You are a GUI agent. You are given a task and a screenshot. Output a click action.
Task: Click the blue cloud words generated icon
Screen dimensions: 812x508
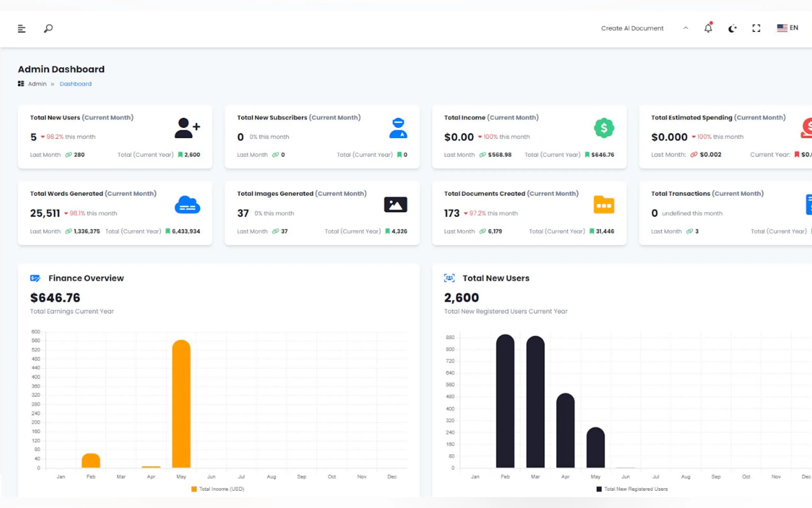pos(187,205)
